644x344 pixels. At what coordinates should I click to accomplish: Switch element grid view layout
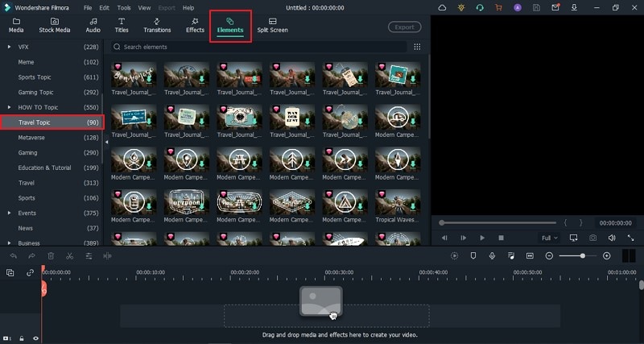point(417,47)
